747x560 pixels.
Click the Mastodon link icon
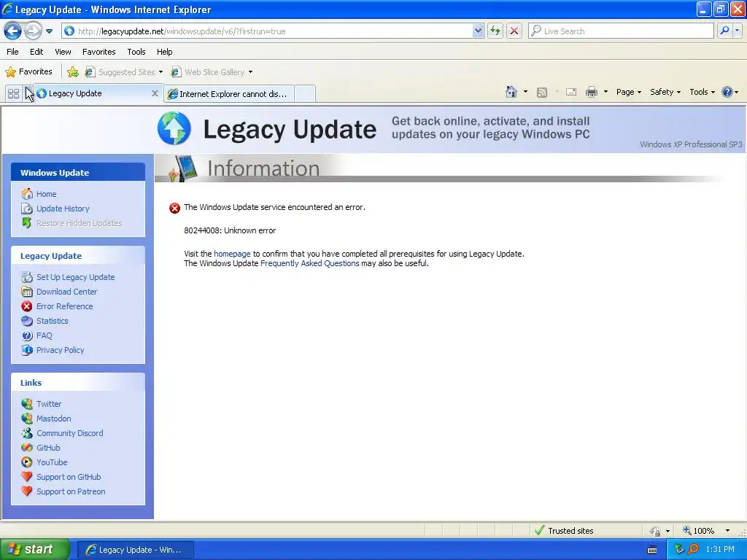pyautogui.click(x=27, y=419)
